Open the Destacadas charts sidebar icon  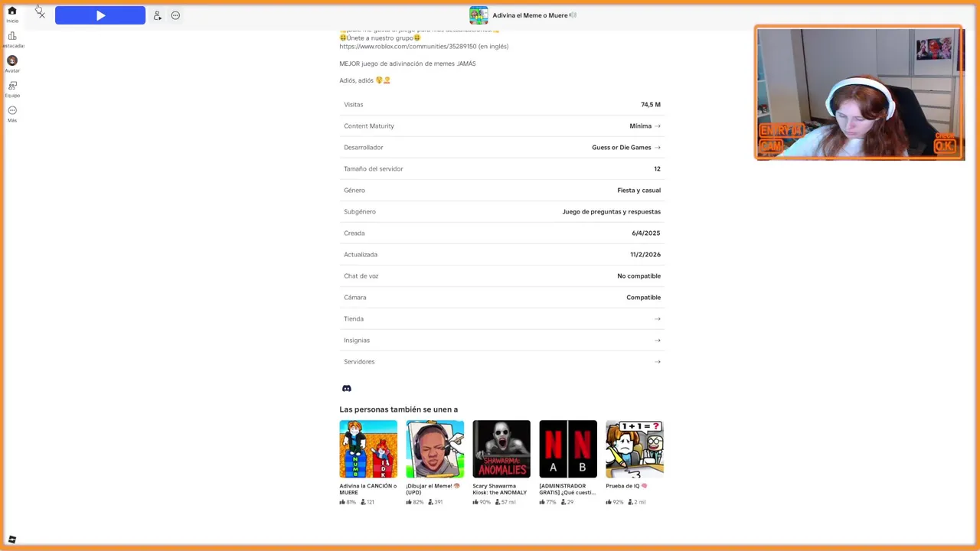(12, 39)
